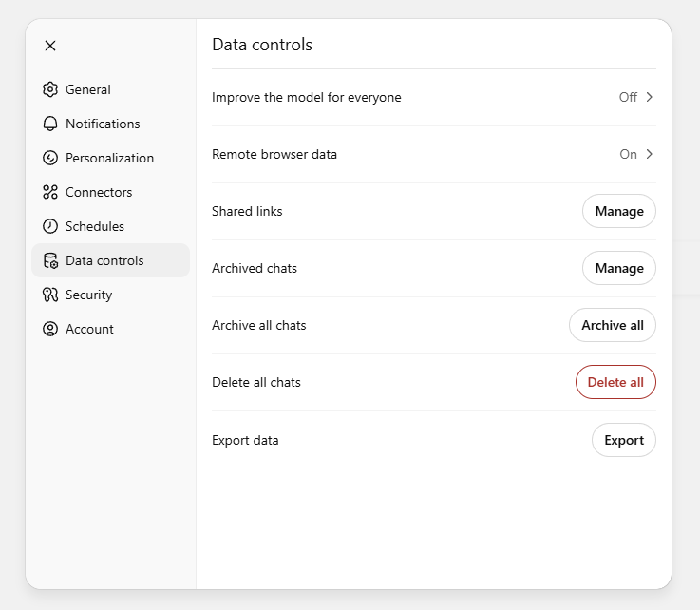Open the Remote browser data setting
This screenshot has width=700, height=610.
(x=274, y=154)
